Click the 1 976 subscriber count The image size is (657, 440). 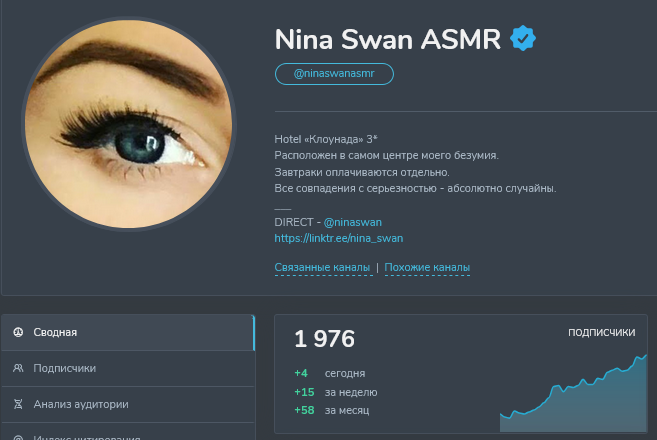(x=324, y=339)
